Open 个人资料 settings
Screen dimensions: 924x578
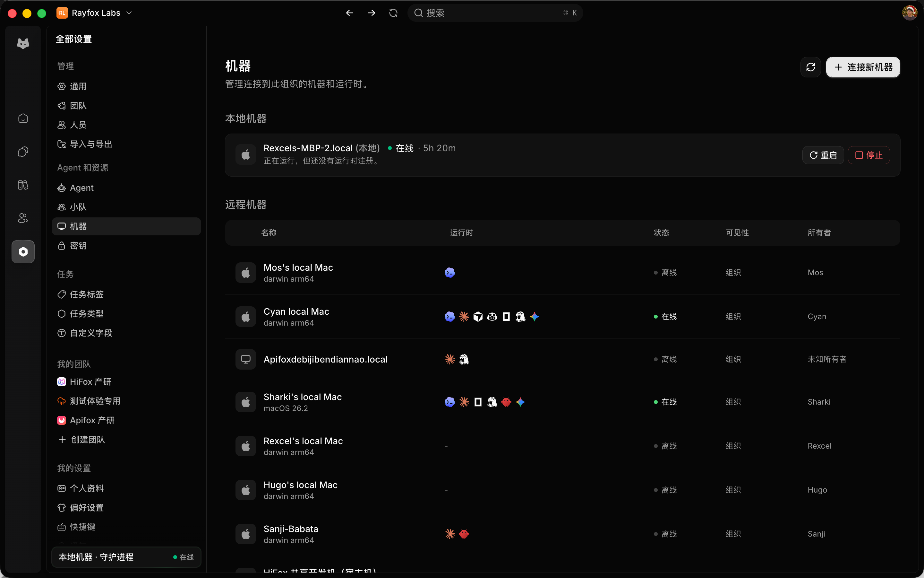[126, 488]
